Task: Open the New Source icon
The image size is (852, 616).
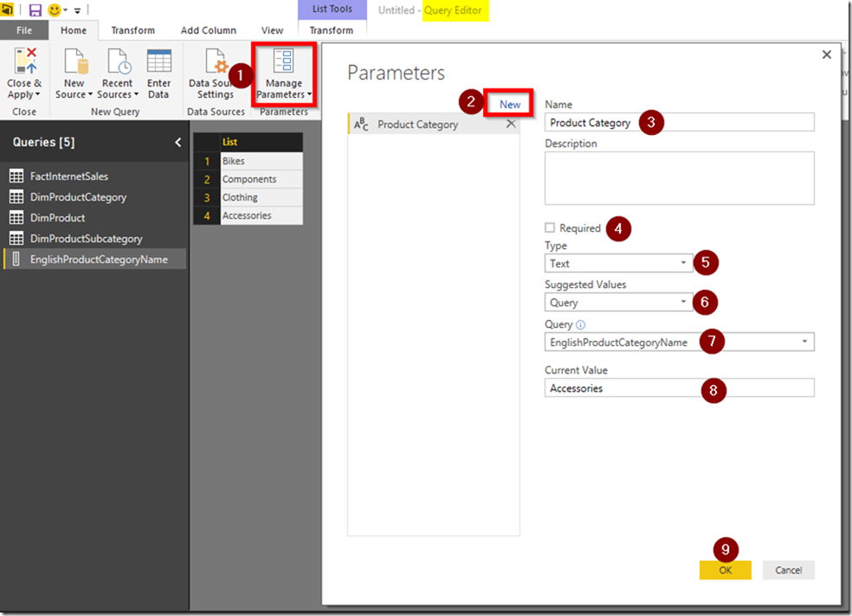Action: 74,61
